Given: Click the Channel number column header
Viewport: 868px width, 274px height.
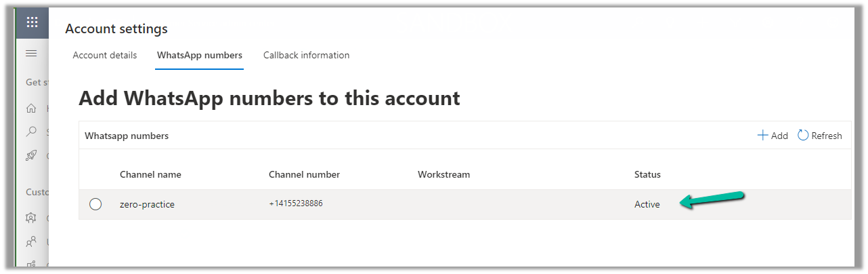Looking at the screenshot, I should point(304,174).
